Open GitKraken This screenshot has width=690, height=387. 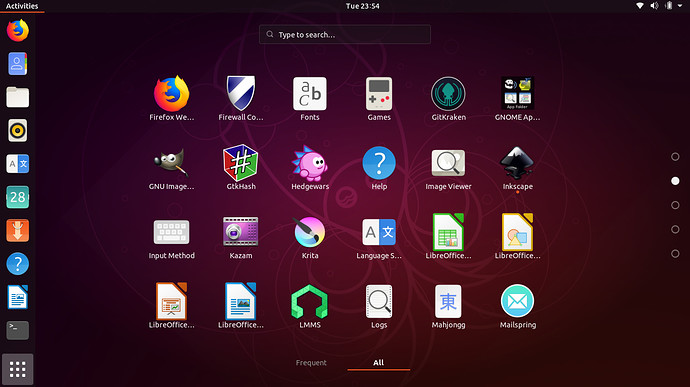[x=448, y=94]
